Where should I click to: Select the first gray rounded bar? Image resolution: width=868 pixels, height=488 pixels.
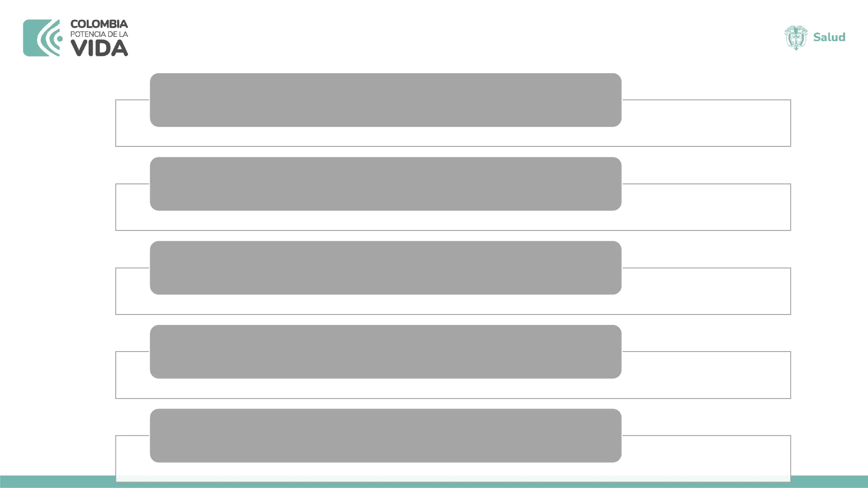[x=385, y=100]
